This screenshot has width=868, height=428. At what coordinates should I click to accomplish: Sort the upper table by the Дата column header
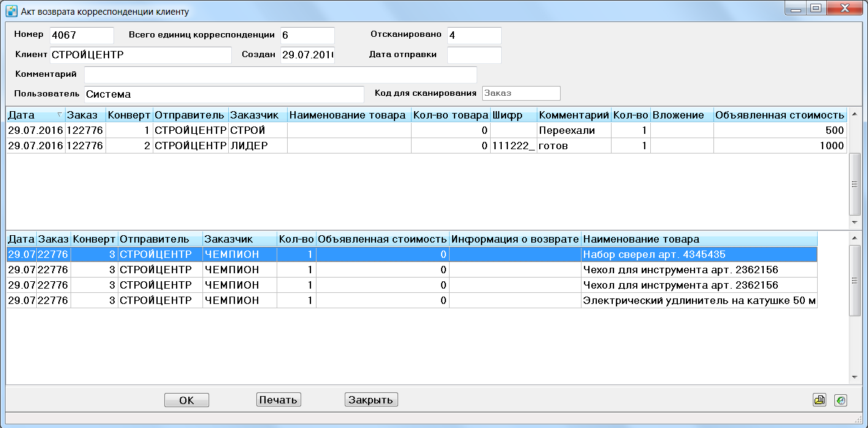click(36, 115)
